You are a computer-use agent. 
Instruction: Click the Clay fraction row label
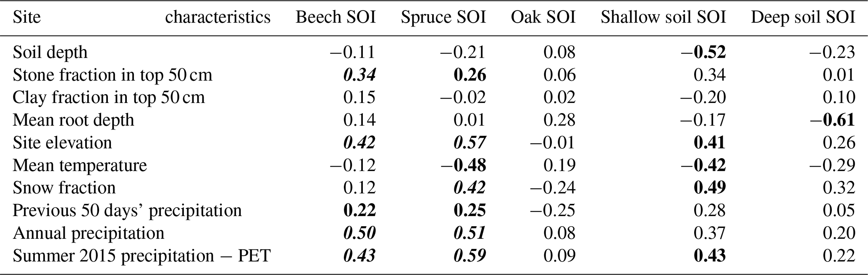[x=108, y=97]
